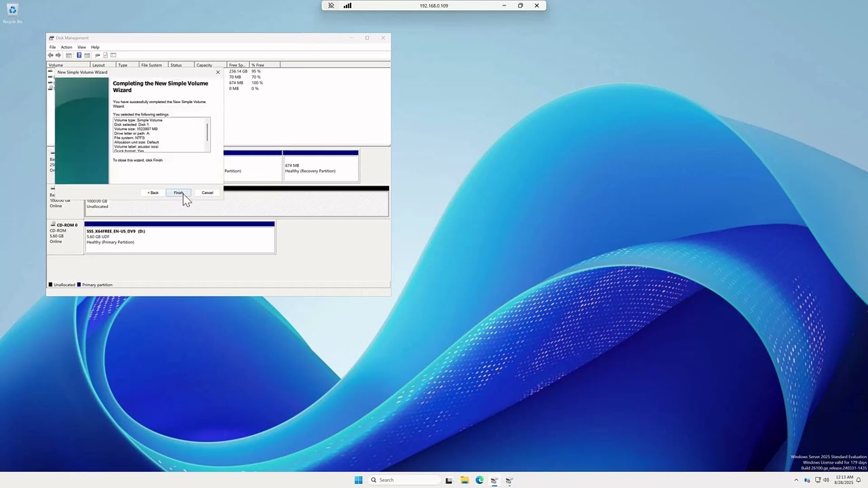This screenshot has height=488, width=868.
Task: Open the File menu in Disk Management
Action: pyautogui.click(x=52, y=47)
